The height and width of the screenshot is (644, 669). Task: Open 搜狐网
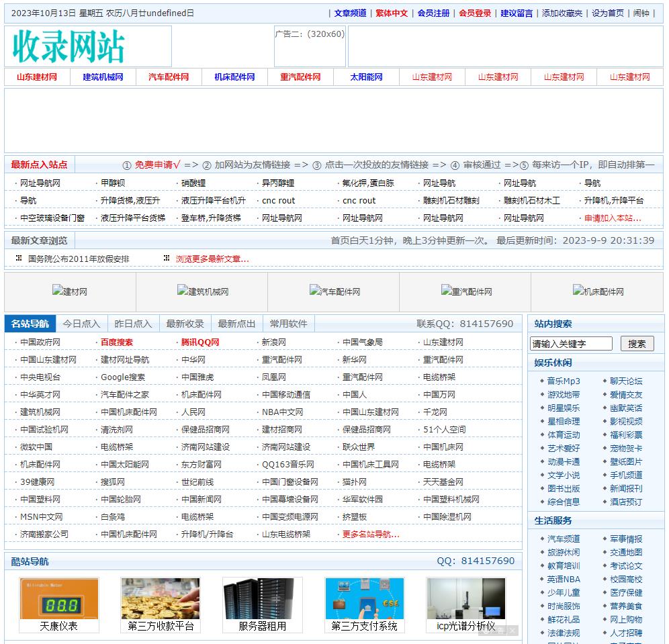113,482
